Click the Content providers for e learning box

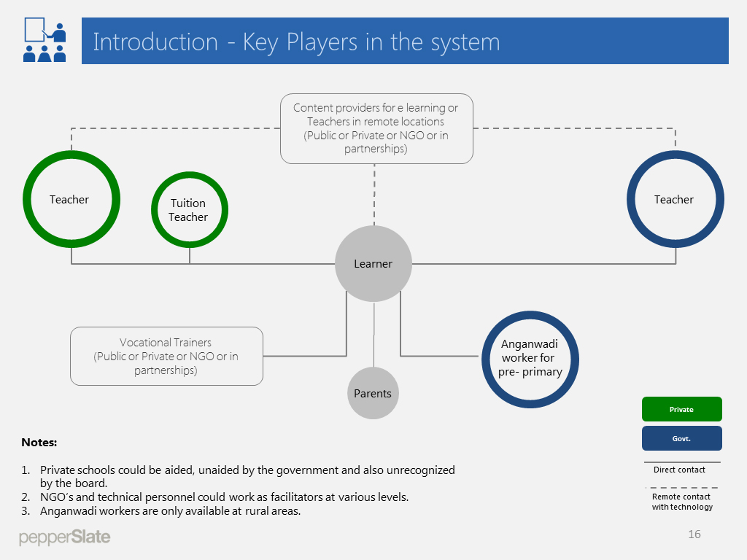[x=376, y=128]
